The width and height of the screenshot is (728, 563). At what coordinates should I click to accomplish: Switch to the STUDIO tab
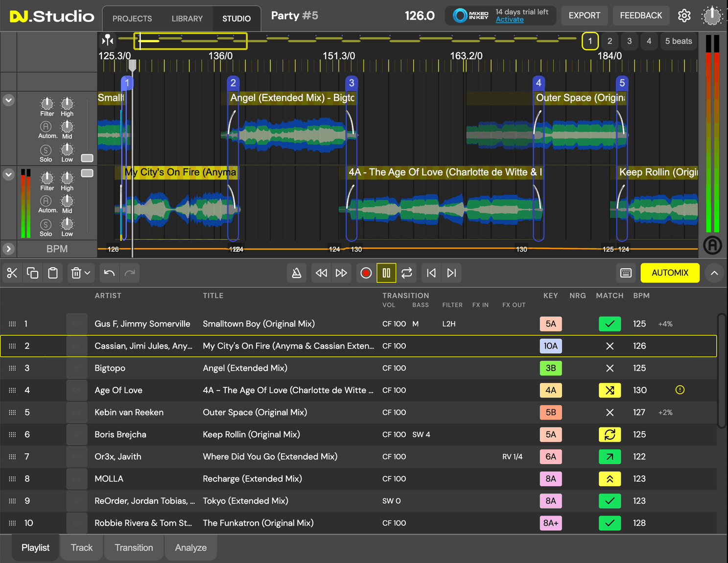pyautogui.click(x=236, y=19)
